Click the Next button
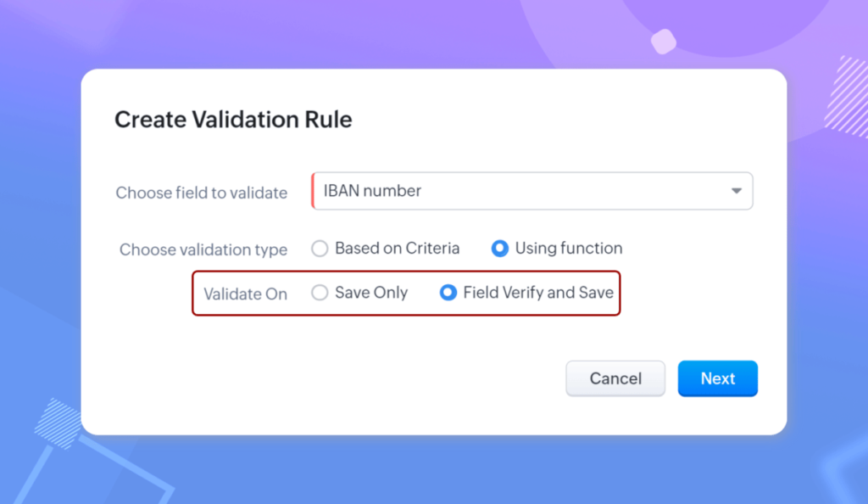 pyautogui.click(x=717, y=378)
